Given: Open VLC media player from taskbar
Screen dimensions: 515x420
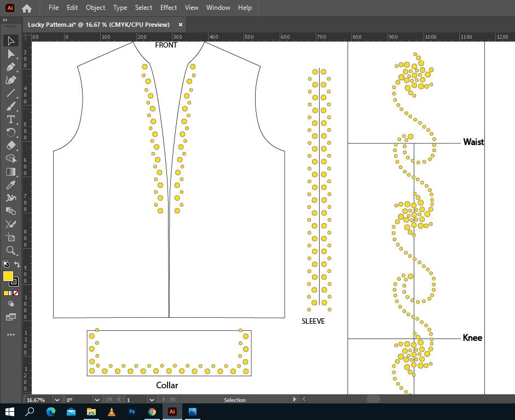Looking at the screenshot, I should click(x=111, y=412).
